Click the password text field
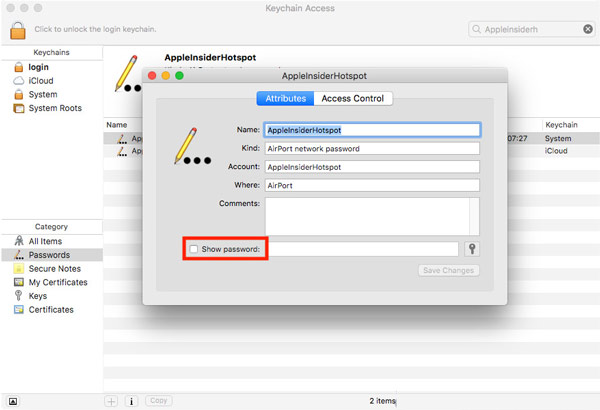Image resolution: width=600 pixels, height=410 pixels. 364,249
